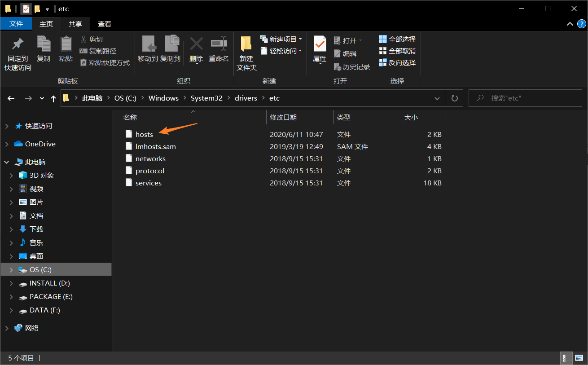Open address bar history dropdown

[x=437, y=98]
